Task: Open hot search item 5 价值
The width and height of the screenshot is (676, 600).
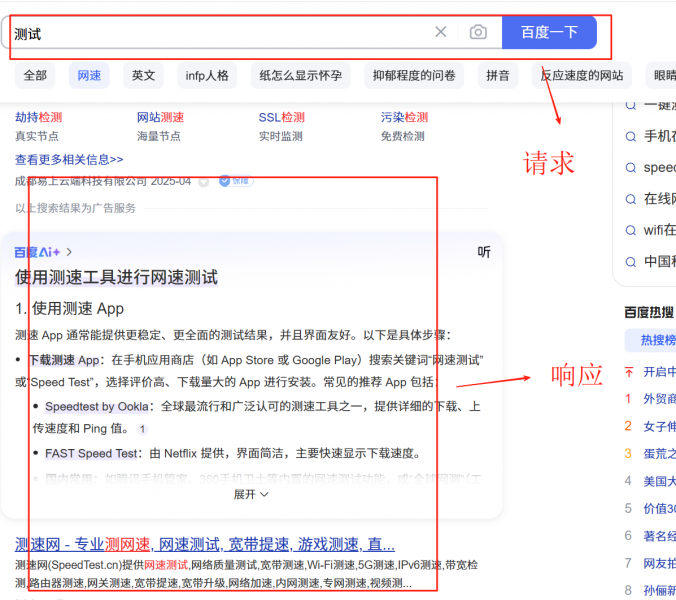Action: pyautogui.click(x=659, y=508)
